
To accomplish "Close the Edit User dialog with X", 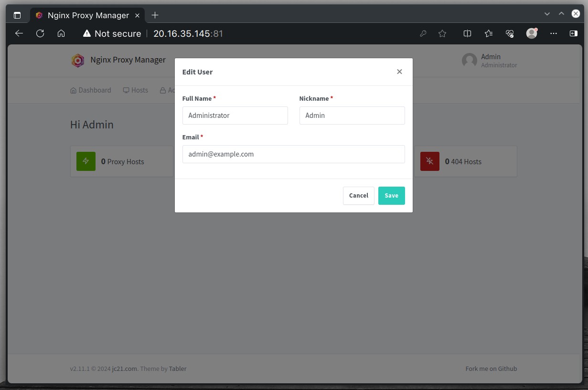I will [399, 72].
